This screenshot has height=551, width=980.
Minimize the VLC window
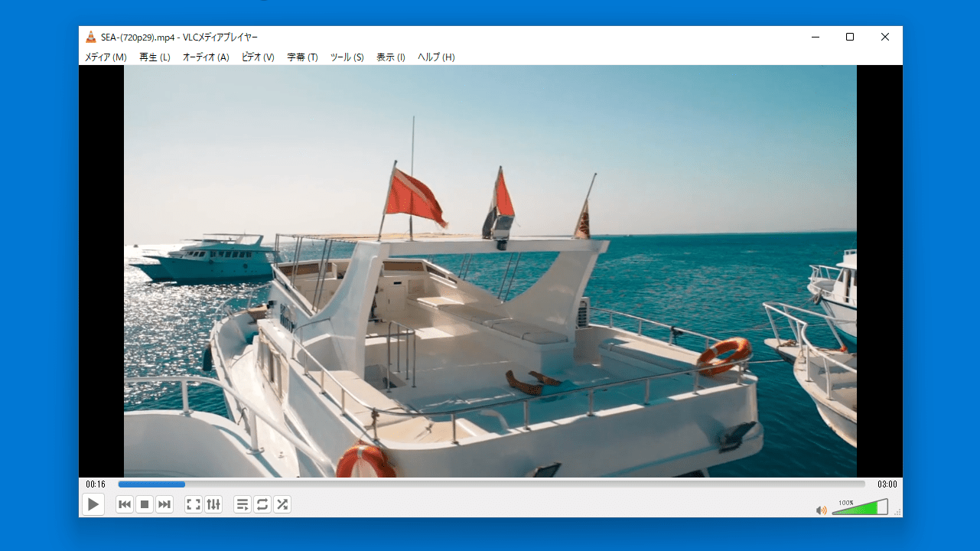coord(816,37)
